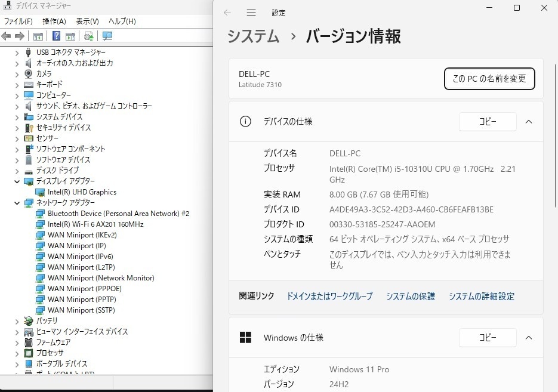Viewport: 558px width, 392px height.
Task: Select the コンピューター tree row
Action: (53, 95)
